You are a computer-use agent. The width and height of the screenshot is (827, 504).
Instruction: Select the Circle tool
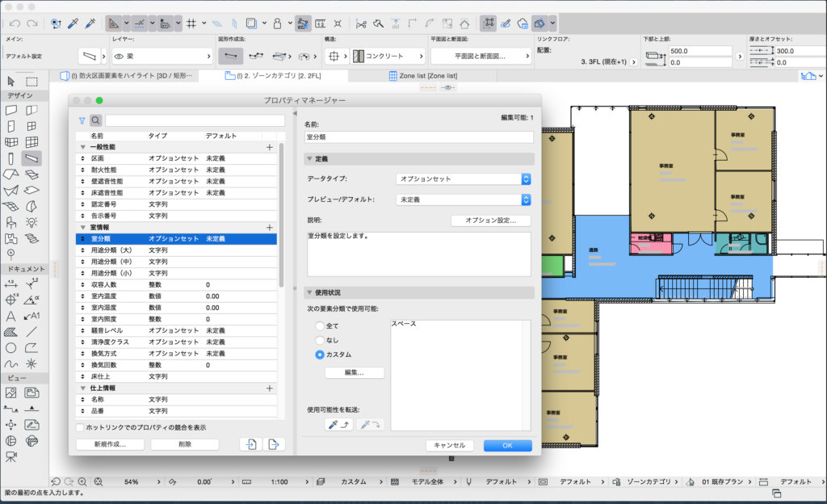(11, 348)
